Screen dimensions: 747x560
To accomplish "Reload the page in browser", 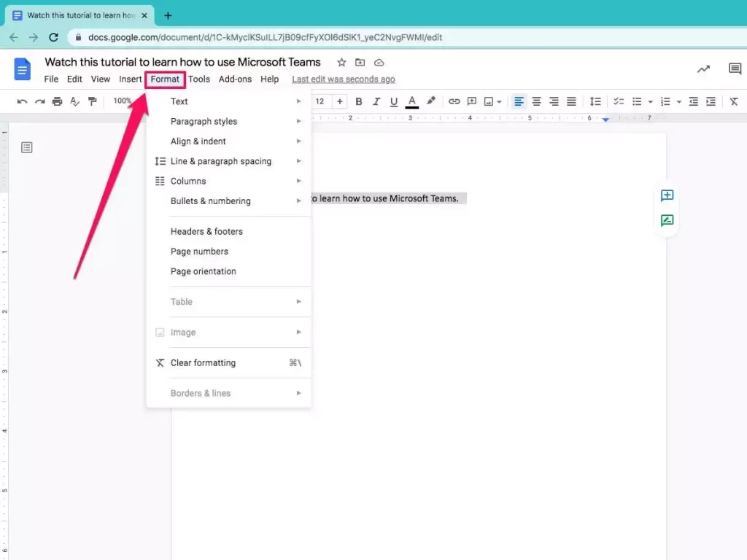I will [x=53, y=37].
